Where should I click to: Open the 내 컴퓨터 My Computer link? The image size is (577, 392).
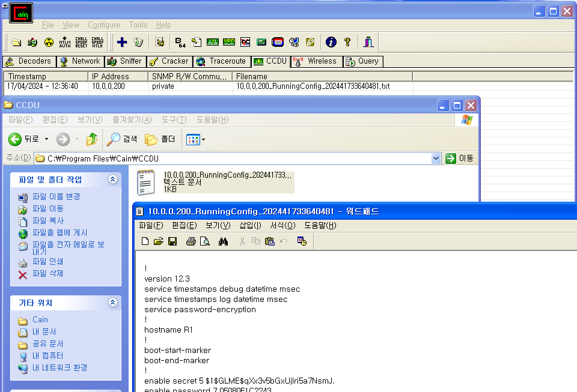(x=48, y=355)
